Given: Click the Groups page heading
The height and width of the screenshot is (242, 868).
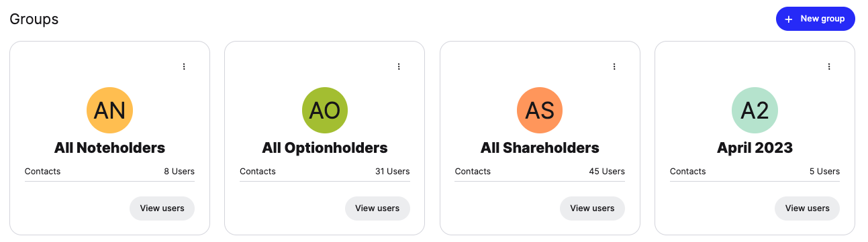Looking at the screenshot, I should pyautogui.click(x=34, y=19).
